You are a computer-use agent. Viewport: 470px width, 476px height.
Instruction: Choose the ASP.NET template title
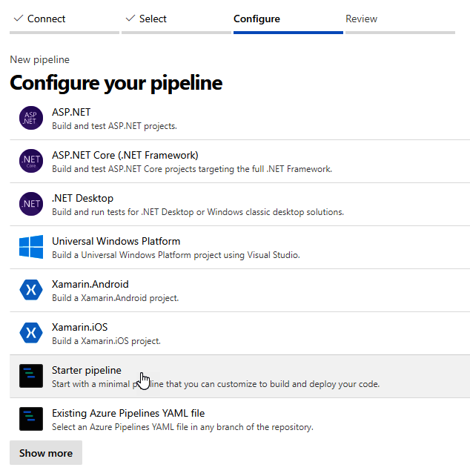[71, 112]
